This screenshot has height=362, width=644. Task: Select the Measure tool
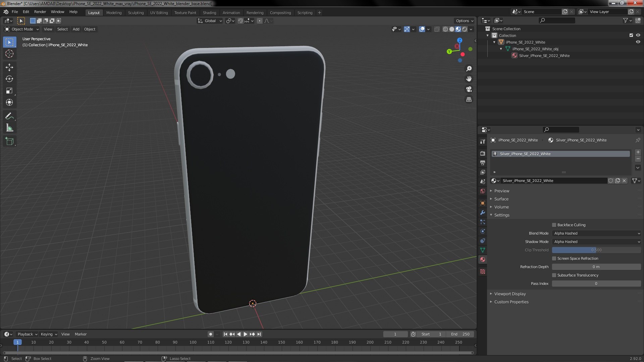[9, 128]
